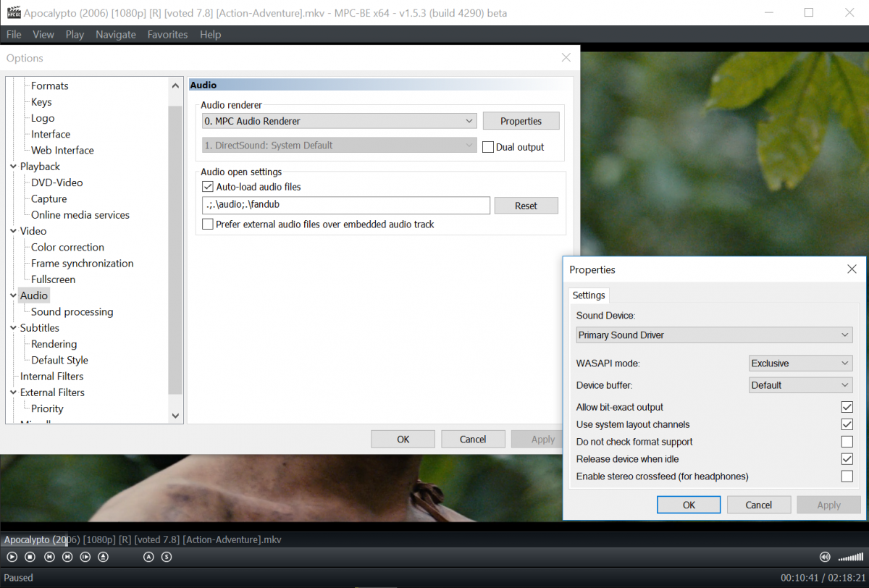Open the Play menu
The image size is (869, 588).
pyautogui.click(x=75, y=35)
